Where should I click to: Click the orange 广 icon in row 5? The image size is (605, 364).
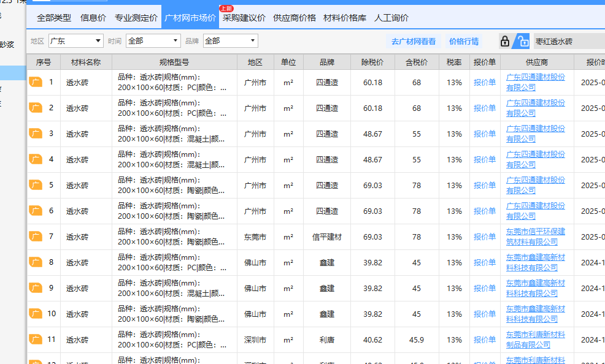[x=36, y=185]
